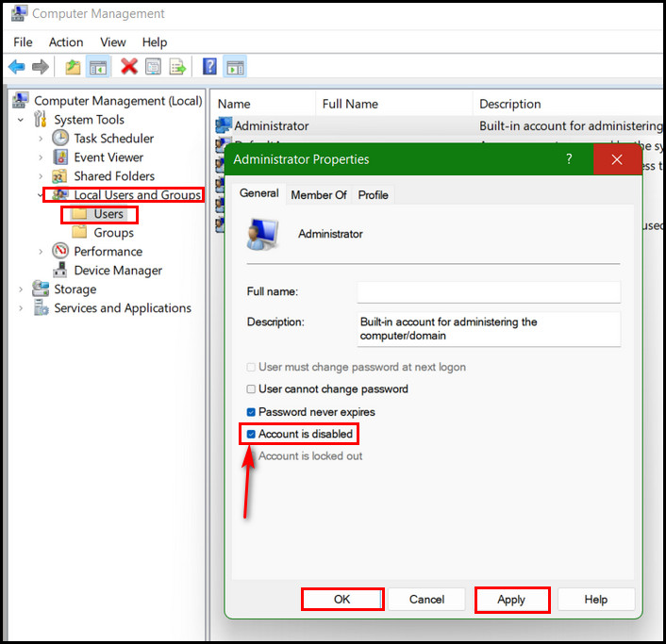Screen dimensions: 666x644
Task: Expand the Task Scheduler node
Action: coord(41,139)
